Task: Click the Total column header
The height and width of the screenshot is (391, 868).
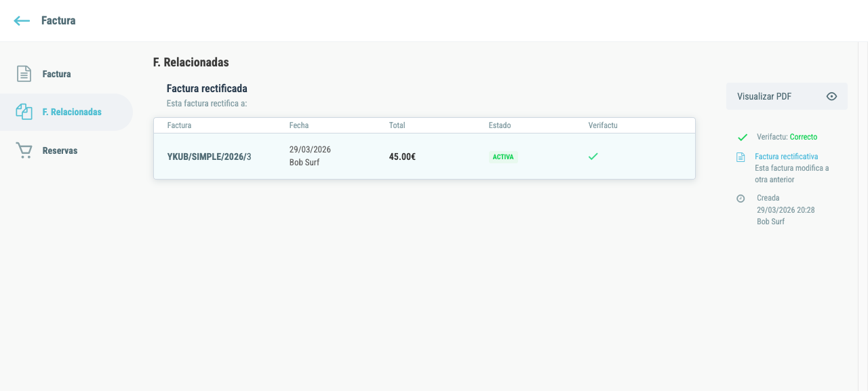Action: click(397, 125)
